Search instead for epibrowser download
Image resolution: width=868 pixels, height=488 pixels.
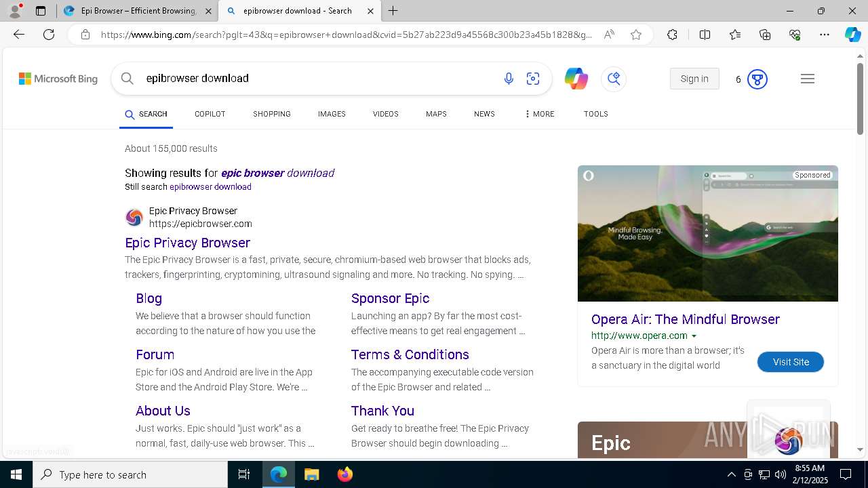click(x=210, y=187)
